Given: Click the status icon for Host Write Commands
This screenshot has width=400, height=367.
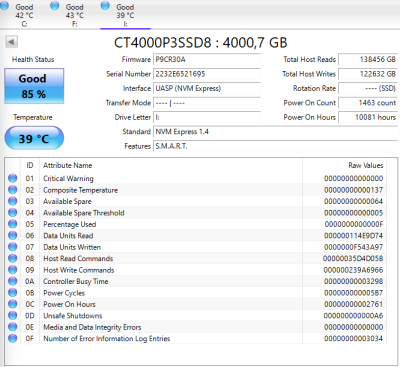Looking at the screenshot, I should (x=13, y=270).
